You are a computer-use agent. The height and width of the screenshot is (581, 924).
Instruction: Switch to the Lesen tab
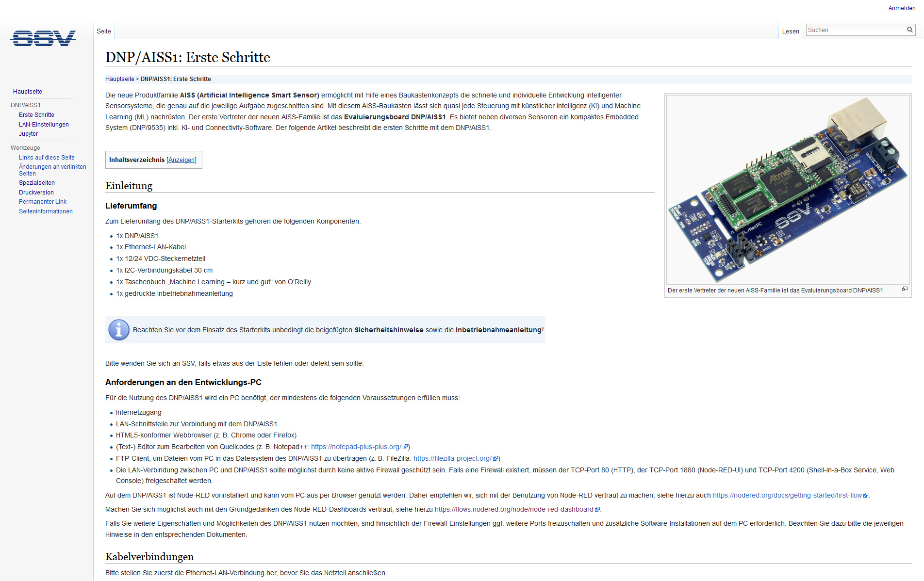pos(791,31)
